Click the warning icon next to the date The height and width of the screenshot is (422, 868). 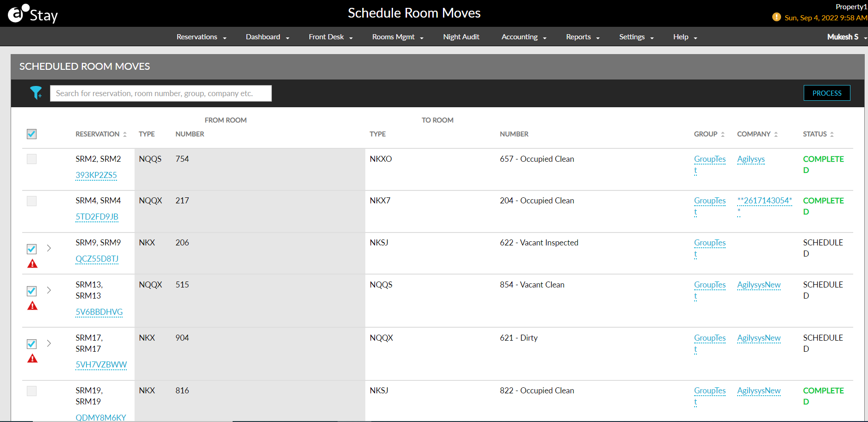click(x=776, y=17)
